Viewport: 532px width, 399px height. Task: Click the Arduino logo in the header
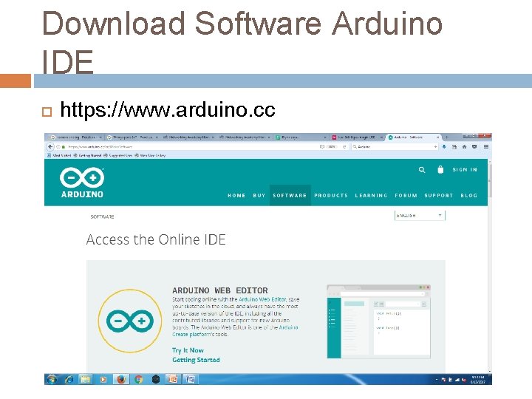(x=82, y=183)
